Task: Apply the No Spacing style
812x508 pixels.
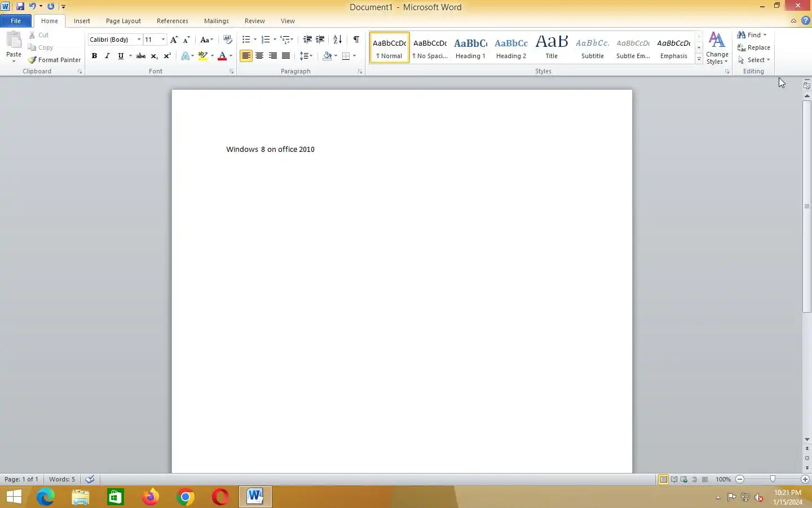Action: pos(430,47)
